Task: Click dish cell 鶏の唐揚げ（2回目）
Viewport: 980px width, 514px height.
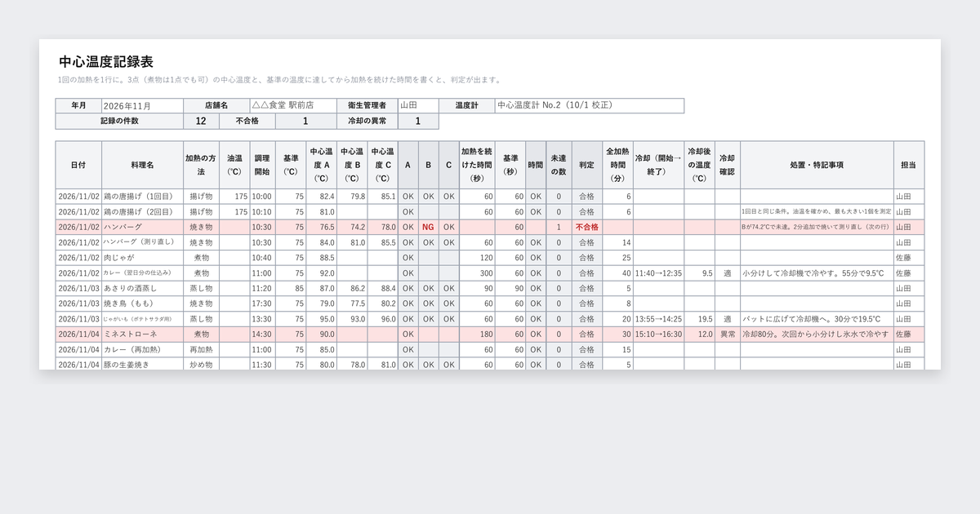Action: click(x=142, y=211)
